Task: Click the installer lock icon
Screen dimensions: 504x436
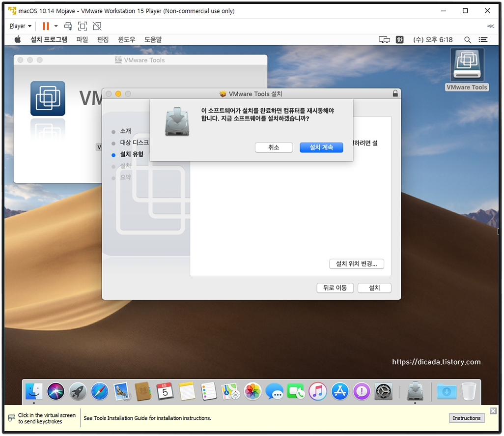Action: [395, 93]
